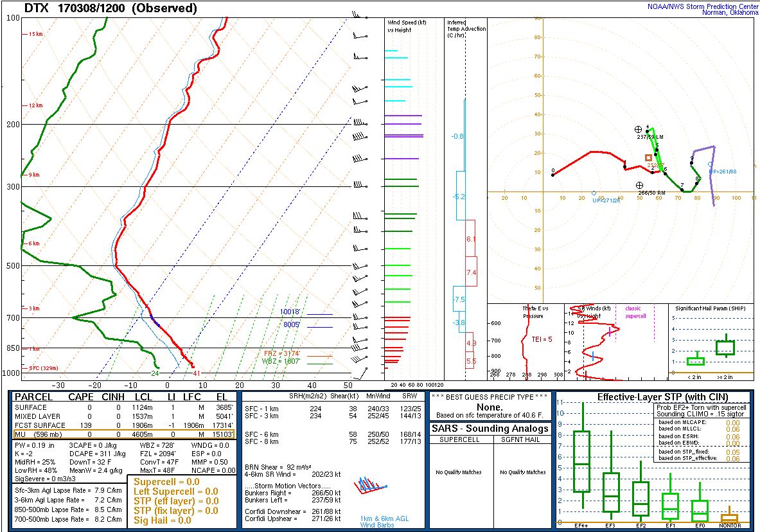Click 'NOAA/NWS Storm Prediction Center' credit text
The image size is (760, 532).
703,6
